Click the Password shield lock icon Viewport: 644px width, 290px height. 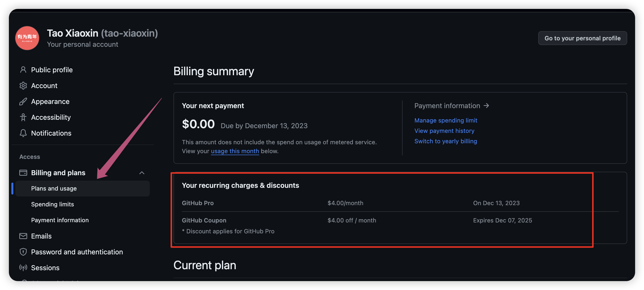pyautogui.click(x=23, y=252)
